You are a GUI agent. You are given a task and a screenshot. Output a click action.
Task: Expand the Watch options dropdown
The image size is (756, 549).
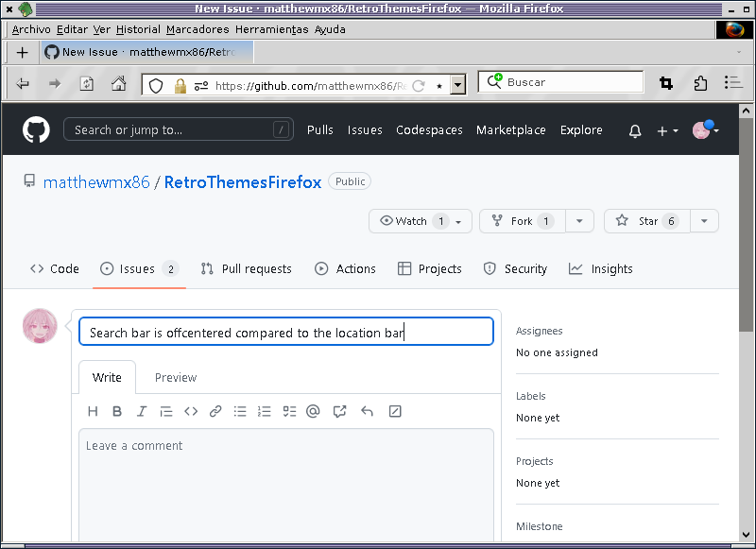coord(458,222)
